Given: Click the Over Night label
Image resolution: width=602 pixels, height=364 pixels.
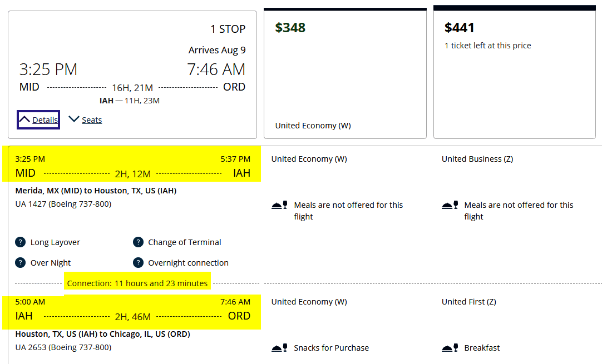Looking at the screenshot, I should click(x=51, y=263).
